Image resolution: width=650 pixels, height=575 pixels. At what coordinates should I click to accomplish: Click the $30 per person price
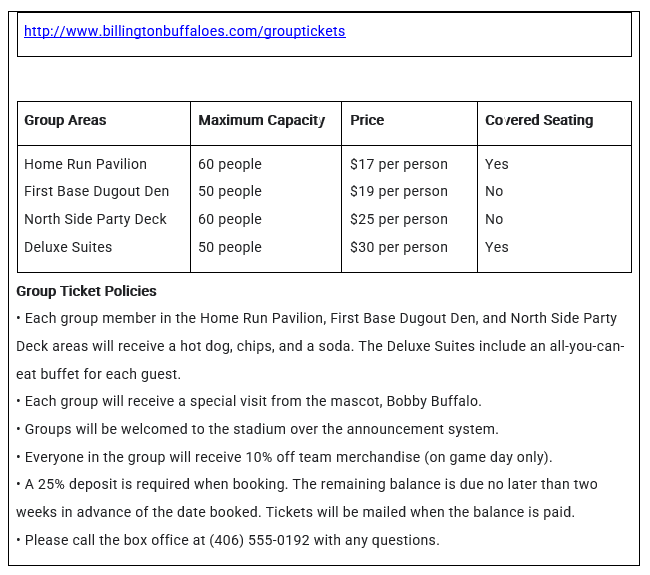[399, 247]
